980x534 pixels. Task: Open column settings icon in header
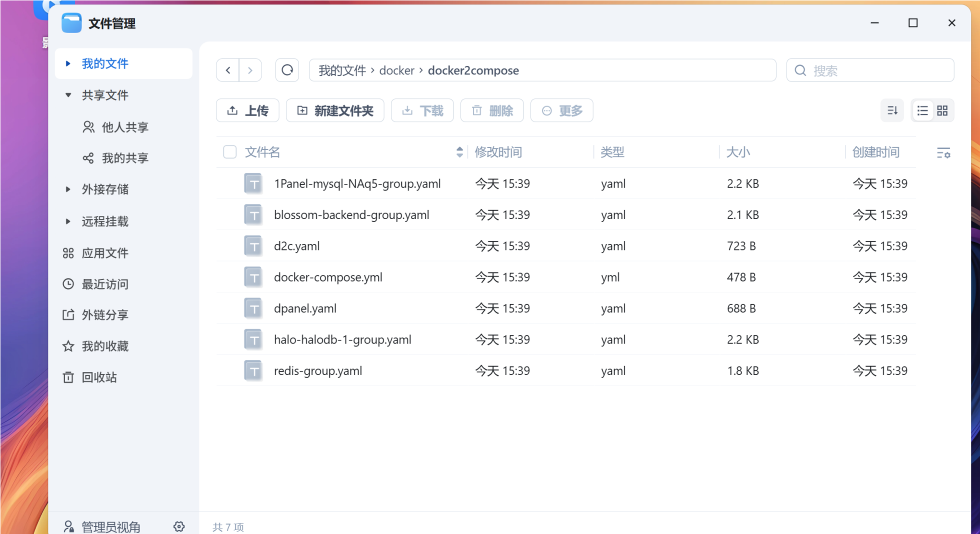click(x=943, y=153)
